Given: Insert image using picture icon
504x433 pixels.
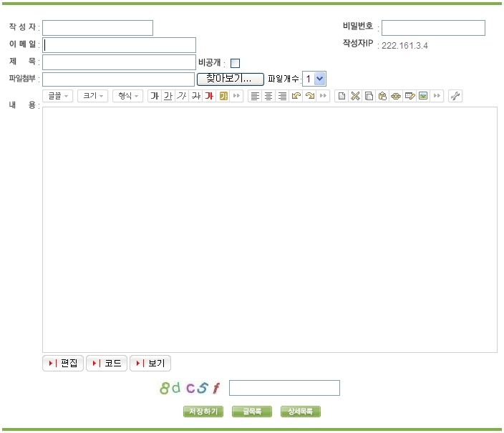Looking at the screenshot, I should (x=423, y=96).
